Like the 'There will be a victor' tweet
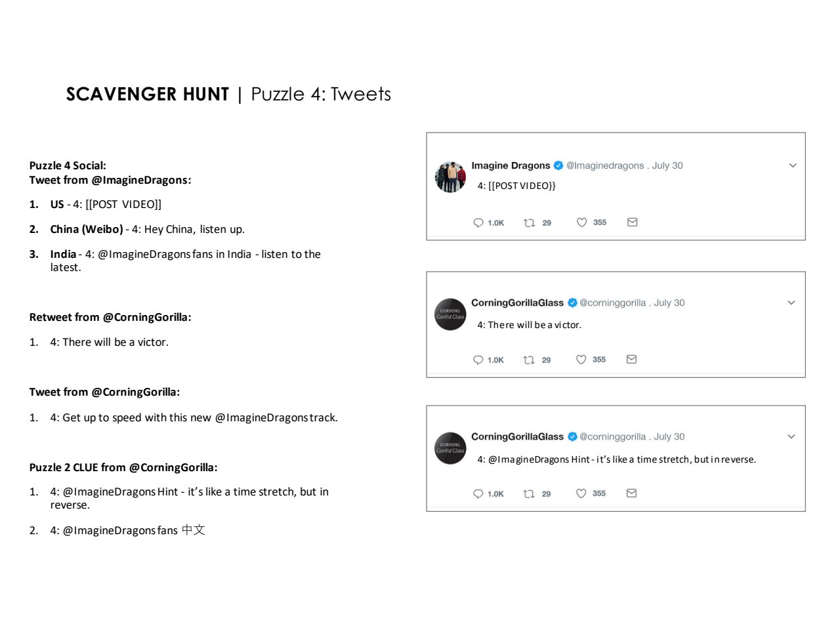Screen dimensions: 840x630 [x=581, y=360]
